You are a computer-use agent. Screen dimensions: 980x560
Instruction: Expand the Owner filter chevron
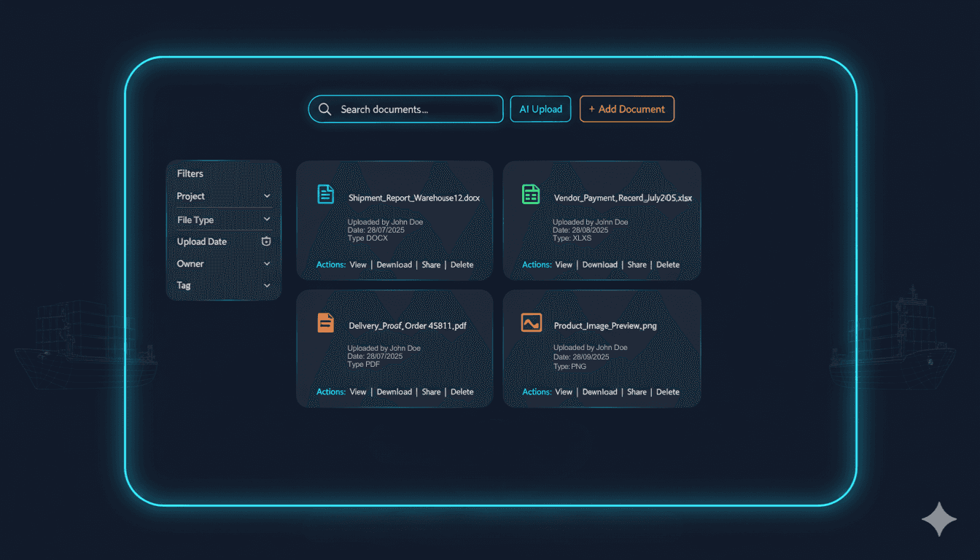[267, 264]
